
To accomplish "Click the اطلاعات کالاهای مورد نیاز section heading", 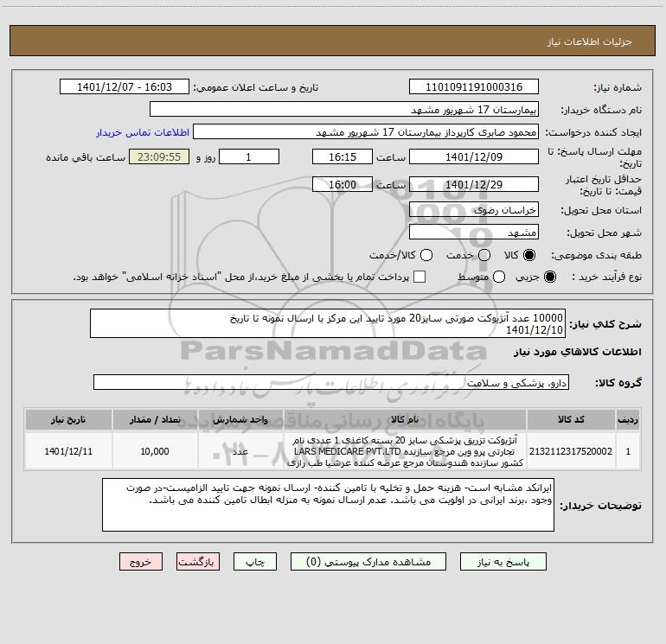I will click(x=578, y=352).
